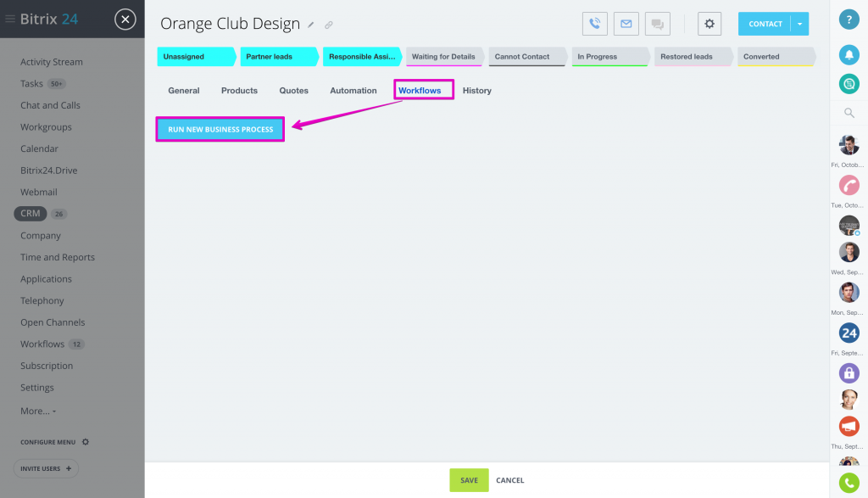Open the pink phone call entry
Viewport: 868px width, 498px height.
pyautogui.click(x=849, y=185)
